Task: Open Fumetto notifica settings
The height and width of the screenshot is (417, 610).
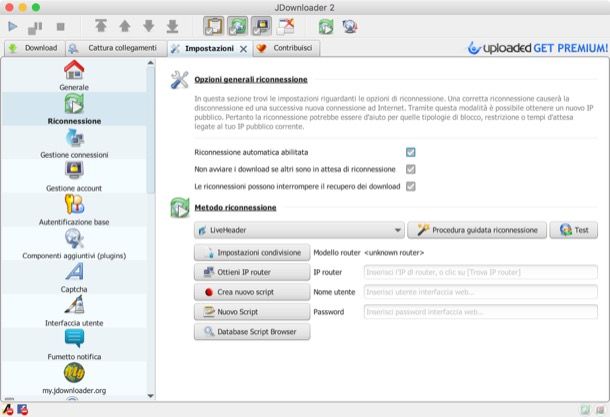Action: [x=74, y=345]
